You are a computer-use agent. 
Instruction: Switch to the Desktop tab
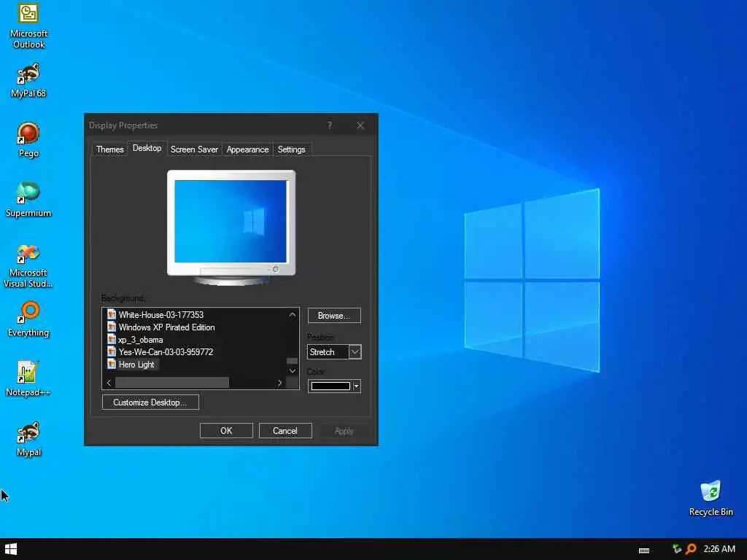pyautogui.click(x=147, y=148)
